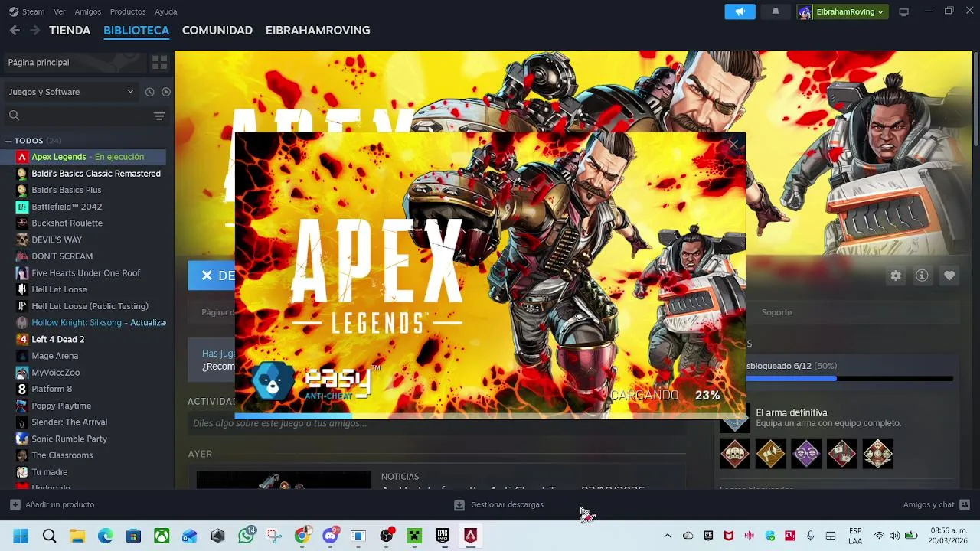Open Windows Start menu
This screenshot has height=551, width=980.
pyautogui.click(x=21, y=536)
